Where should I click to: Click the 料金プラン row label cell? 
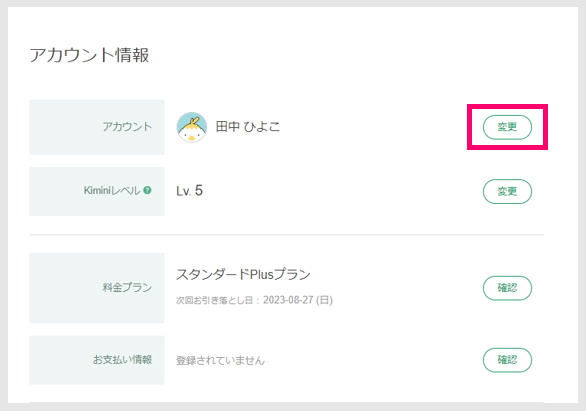click(x=97, y=288)
